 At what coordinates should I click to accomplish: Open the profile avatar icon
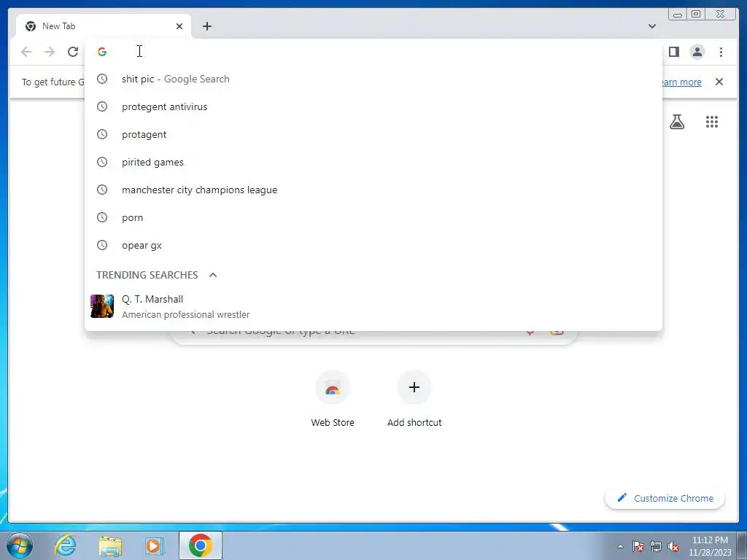point(697,52)
